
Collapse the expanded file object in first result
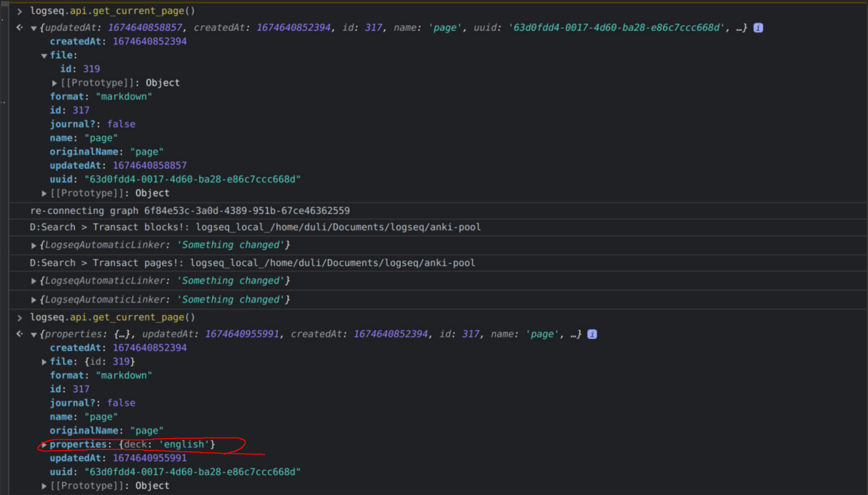click(44, 55)
